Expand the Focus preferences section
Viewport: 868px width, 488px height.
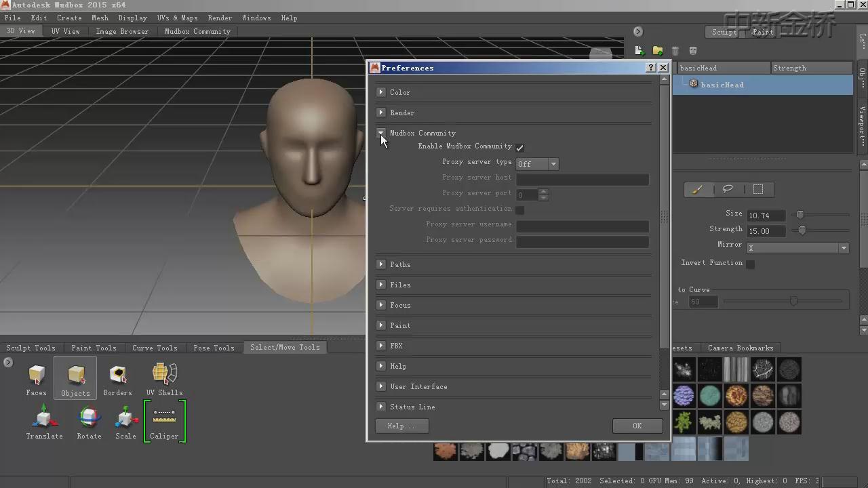[381, 305]
